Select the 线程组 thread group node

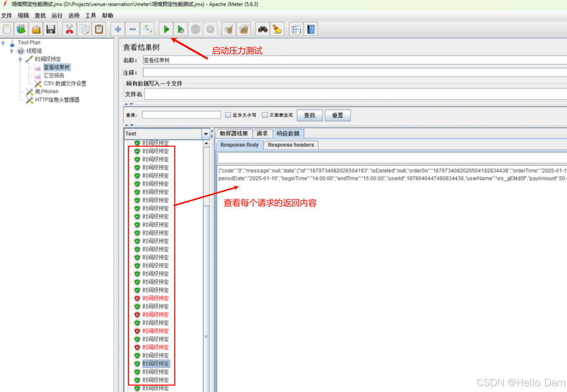click(34, 51)
